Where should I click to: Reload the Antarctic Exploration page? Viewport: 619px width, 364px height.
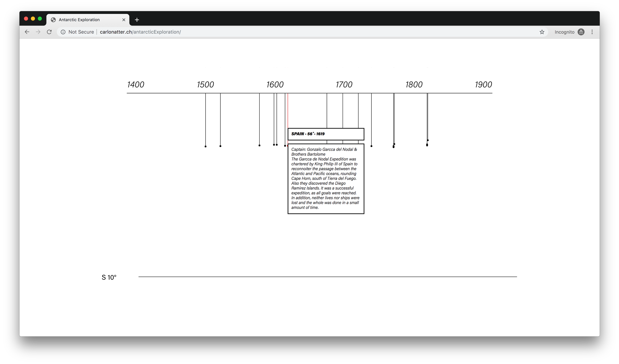pos(49,32)
